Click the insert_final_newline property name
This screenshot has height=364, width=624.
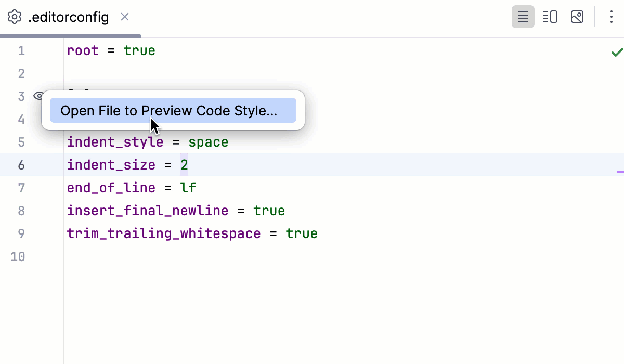(147, 211)
